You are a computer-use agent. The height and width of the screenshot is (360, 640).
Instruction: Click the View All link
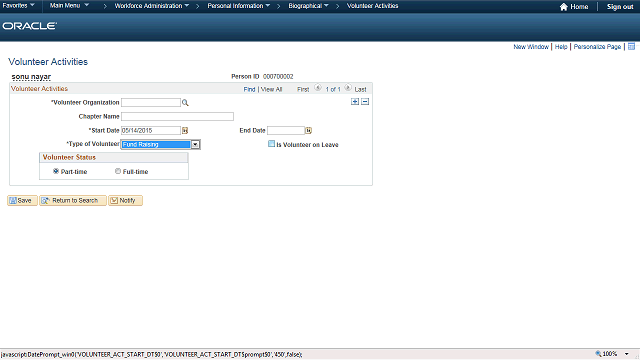click(271, 89)
